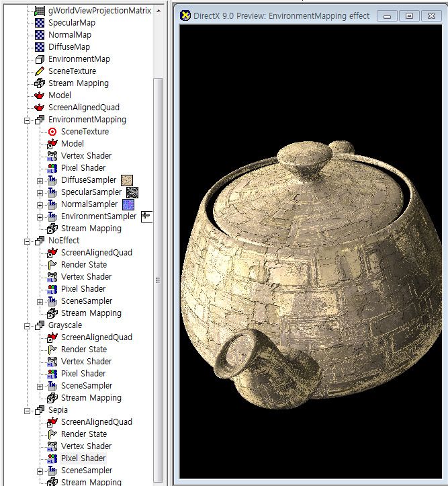Screen dimensions: 448x486
Task: Collapse the EnvironmentMapping pass
Action: [x=28, y=120]
